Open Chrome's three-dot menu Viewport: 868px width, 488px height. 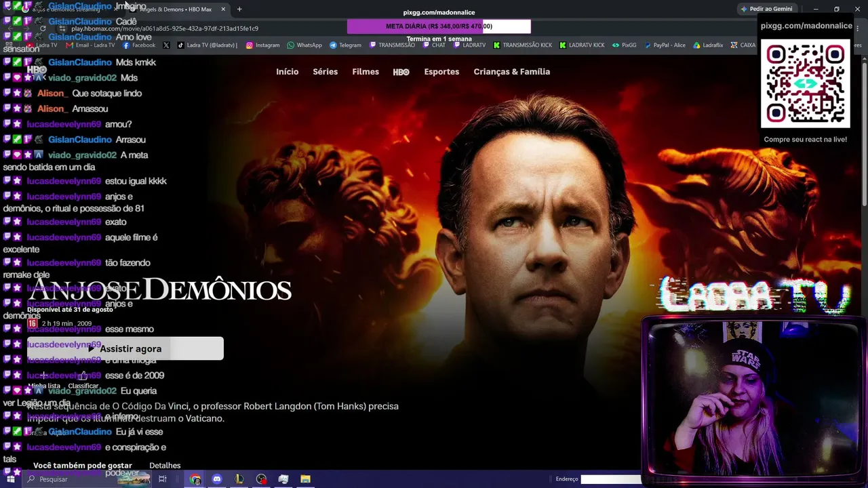pyautogui.click(x=859, y=28)
